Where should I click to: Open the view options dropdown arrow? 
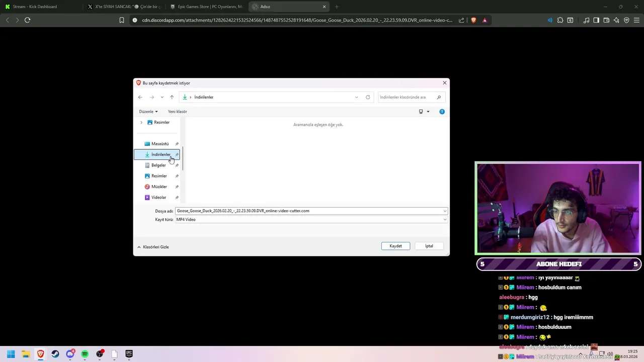428,112
